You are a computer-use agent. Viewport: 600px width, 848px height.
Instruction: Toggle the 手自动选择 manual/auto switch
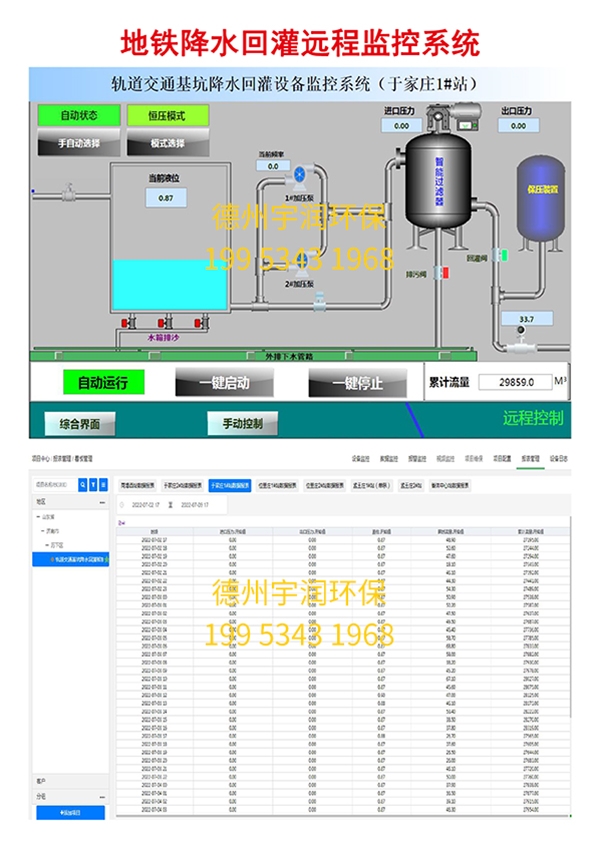pos(79,144)
